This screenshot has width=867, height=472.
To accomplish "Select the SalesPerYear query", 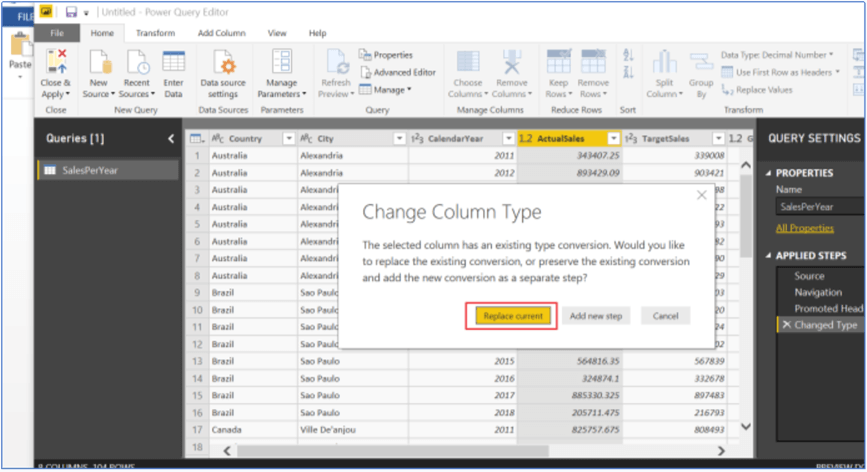I will click(89, 170).
